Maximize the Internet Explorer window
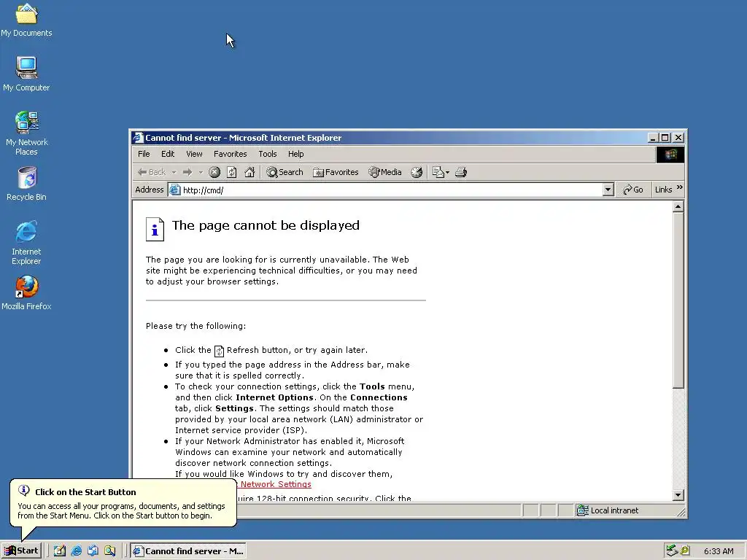 (x=665, y=138)
